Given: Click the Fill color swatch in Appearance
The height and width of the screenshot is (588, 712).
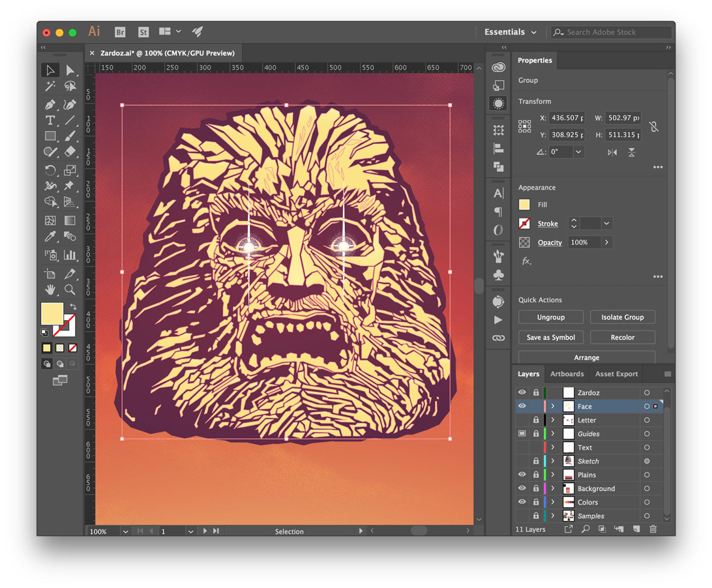Looking at the screenshot, I should click(x=524, y=205).
